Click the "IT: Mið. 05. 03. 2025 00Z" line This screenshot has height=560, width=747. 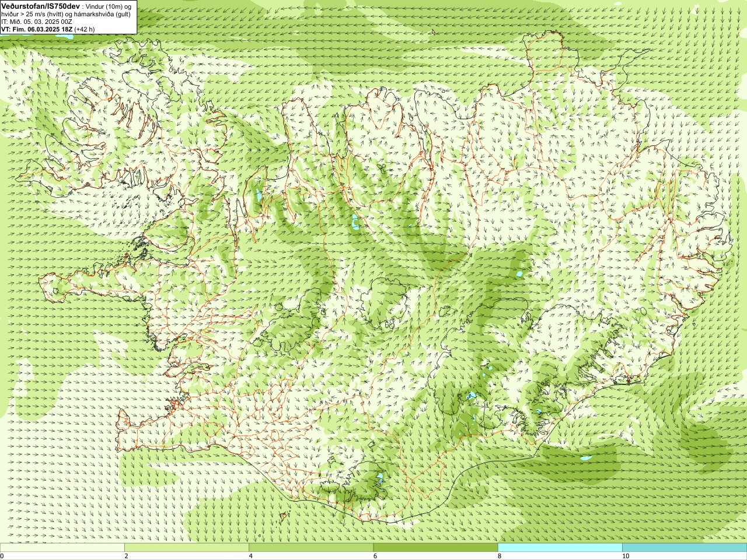37,22
